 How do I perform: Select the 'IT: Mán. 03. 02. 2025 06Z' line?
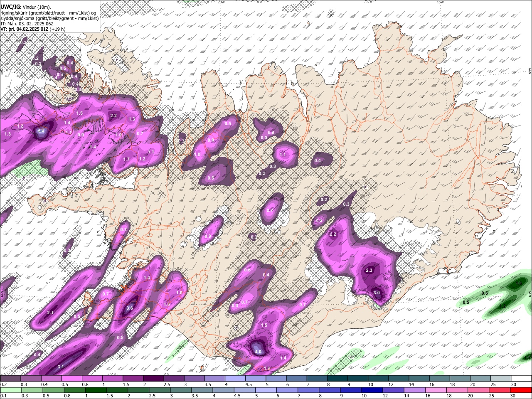pyautogui.click(x=27, y=24)
